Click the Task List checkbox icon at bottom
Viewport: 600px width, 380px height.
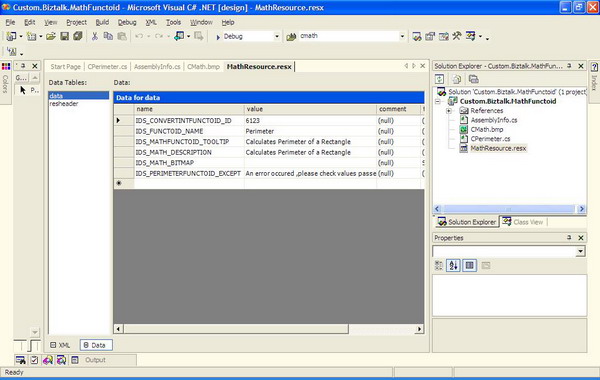34,360
